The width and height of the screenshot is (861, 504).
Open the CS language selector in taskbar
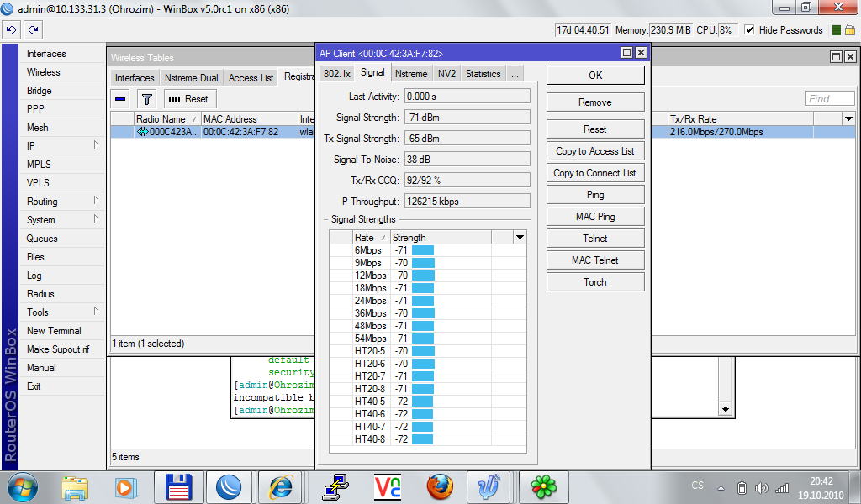[x=697, y=486]
